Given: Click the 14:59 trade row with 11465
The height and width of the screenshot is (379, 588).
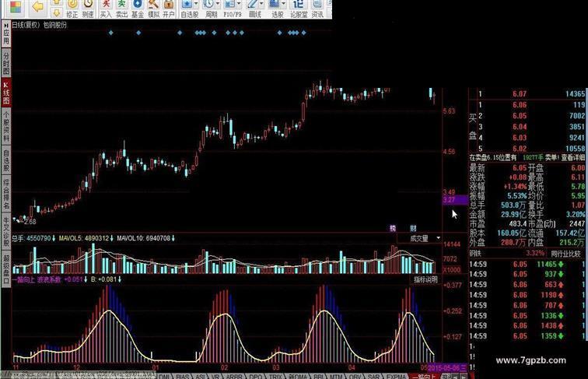Looking at the screenshot, I should (x=527, y=264).
